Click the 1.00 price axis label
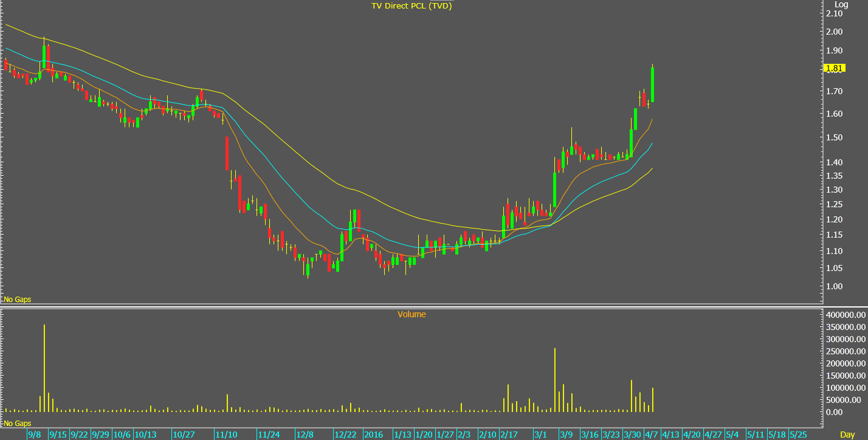868x440 pixels. pos(834,286)
